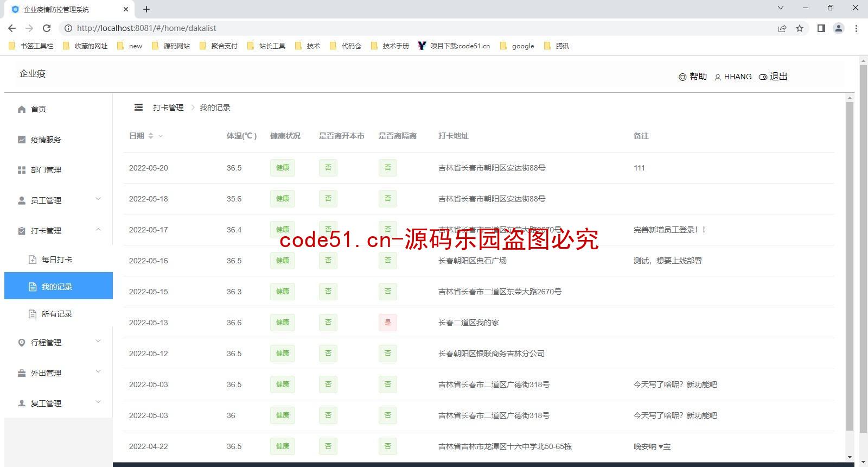868x467 pixels.
Task: Expand the 复工管理 submenu arrow
Action: (x=98, y=402)
